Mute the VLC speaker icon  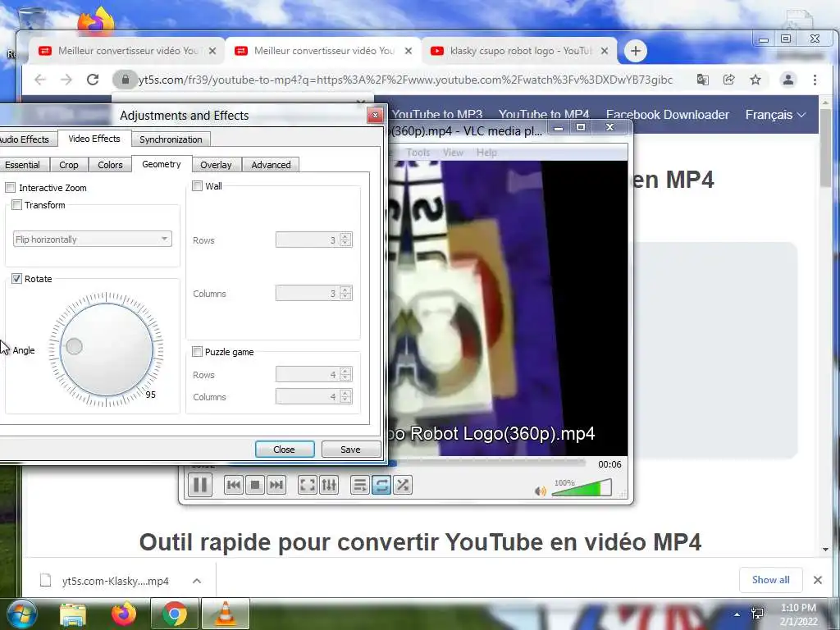tap(540, 491)
